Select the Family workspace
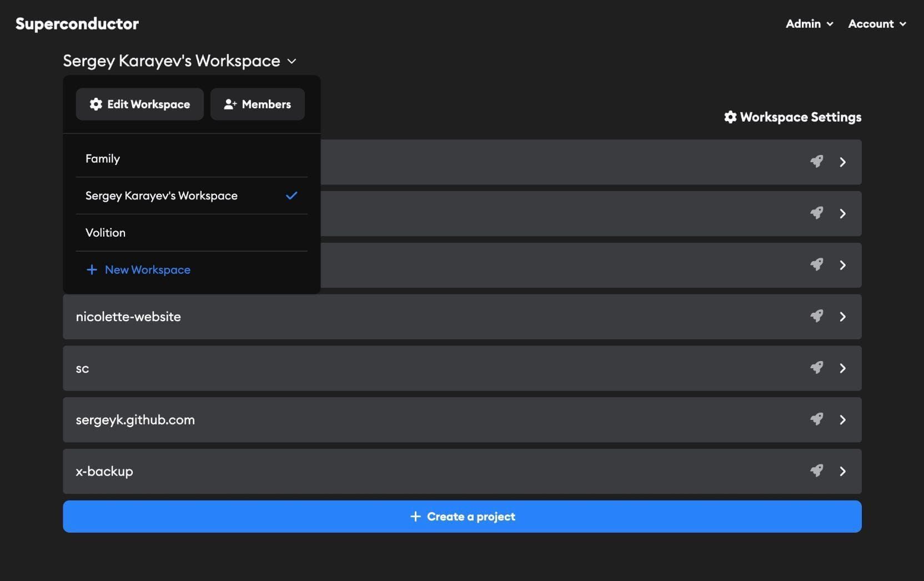The image size is (924, 581). click(103, 158)
